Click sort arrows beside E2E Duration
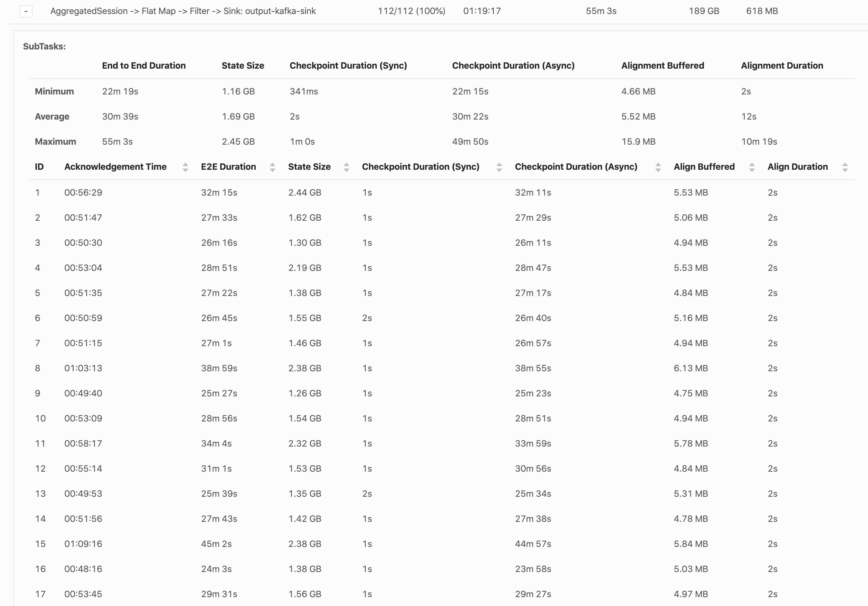 [272, 167]
